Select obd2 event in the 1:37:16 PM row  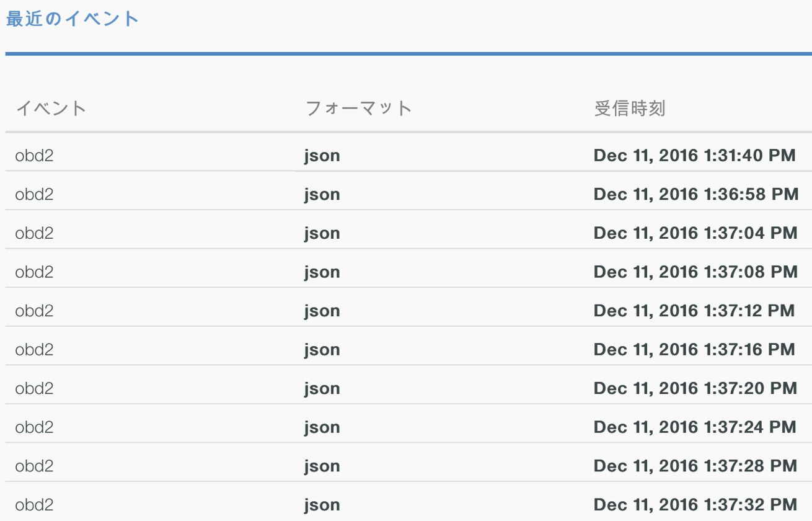[x=34, y=349]
